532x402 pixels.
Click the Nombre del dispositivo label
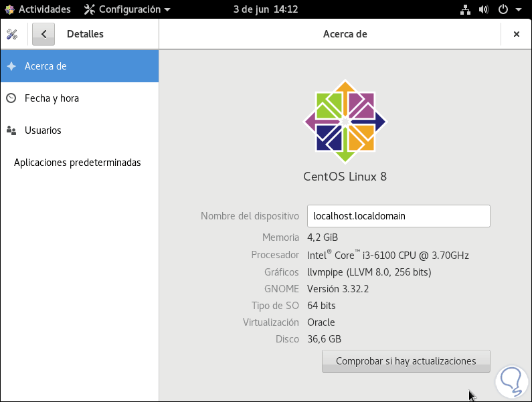pyautogui.click(x=250, y=216)
